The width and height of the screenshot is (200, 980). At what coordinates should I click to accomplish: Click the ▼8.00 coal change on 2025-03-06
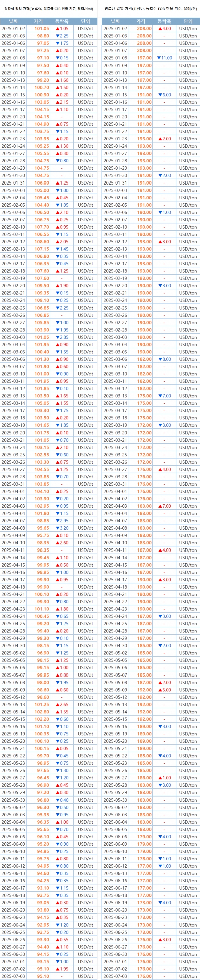[164, 359]
